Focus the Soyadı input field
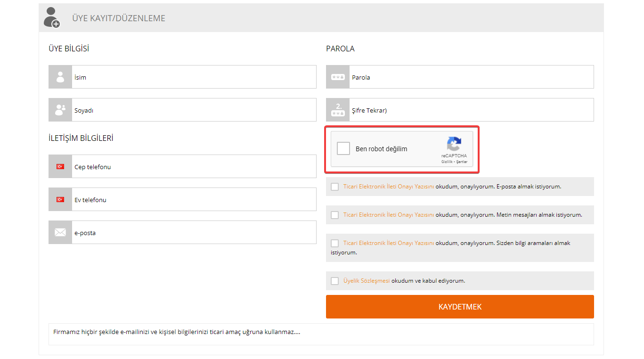The image size is (644, 359). pos(194,110)
